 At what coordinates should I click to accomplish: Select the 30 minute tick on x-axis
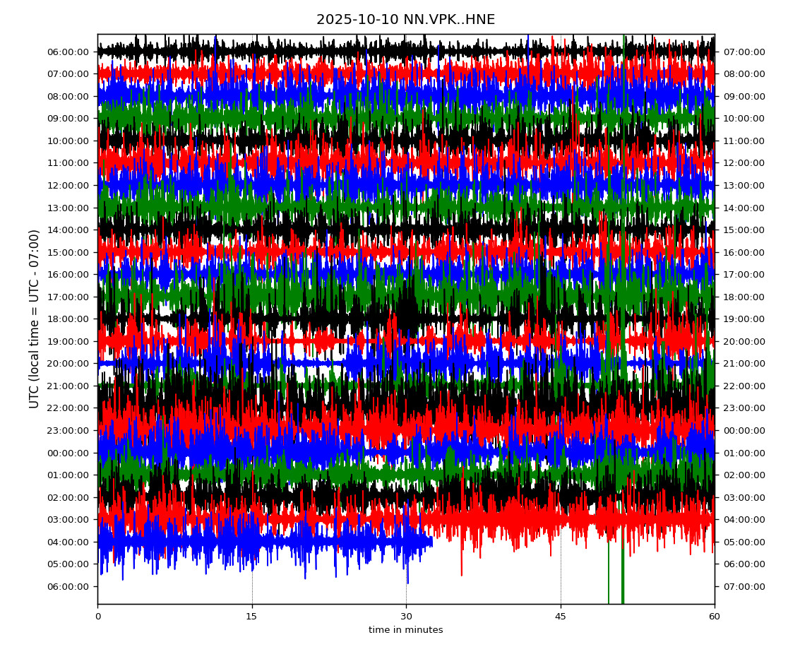click(x=406, y=617)
